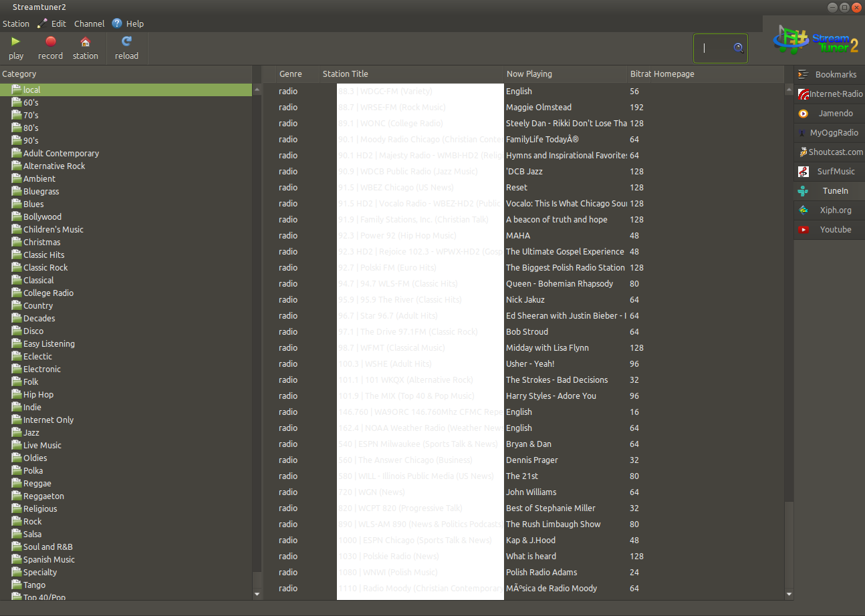Open the Station menu
This screenshot has height=616, width=865.
click(16, 24)
